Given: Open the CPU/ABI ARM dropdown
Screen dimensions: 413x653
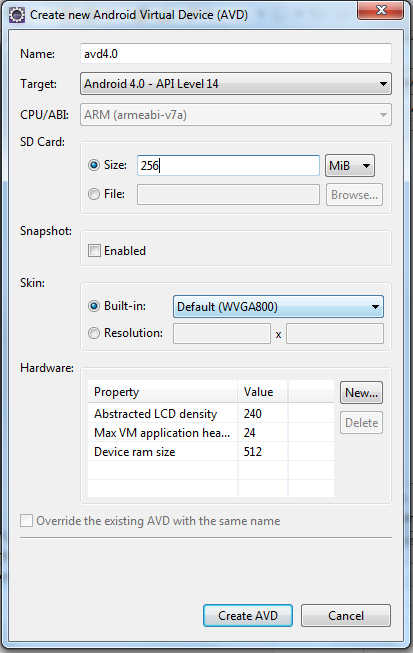Looking at the screenshot, I should [x=236, y=115].
